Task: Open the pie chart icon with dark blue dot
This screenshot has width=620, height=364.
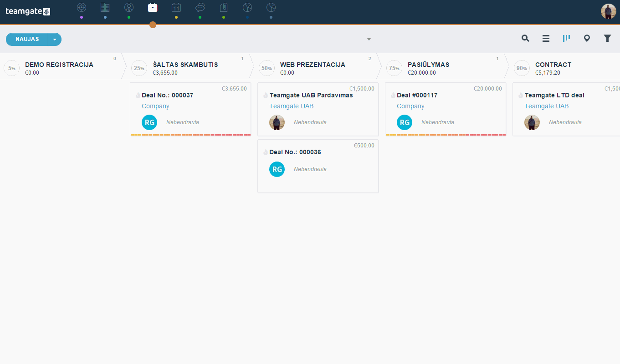Action: click(x=247, y=7)
